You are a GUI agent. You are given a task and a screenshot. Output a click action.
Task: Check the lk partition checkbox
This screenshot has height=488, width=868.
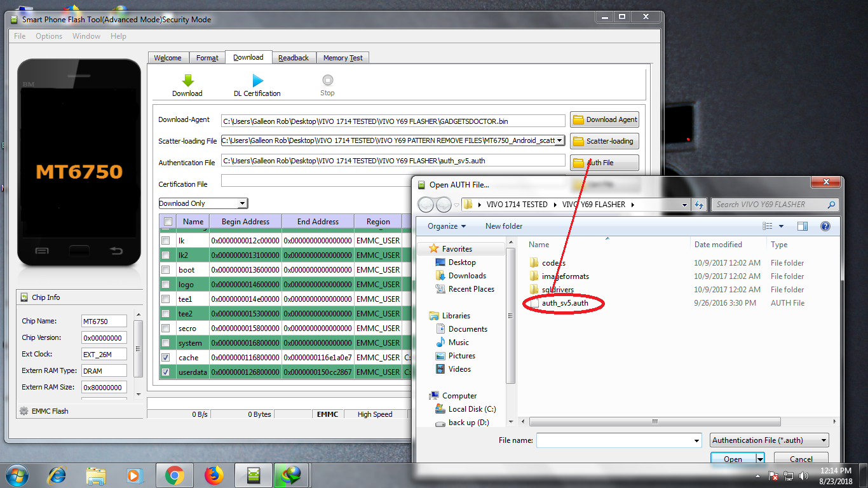(166, 241)
